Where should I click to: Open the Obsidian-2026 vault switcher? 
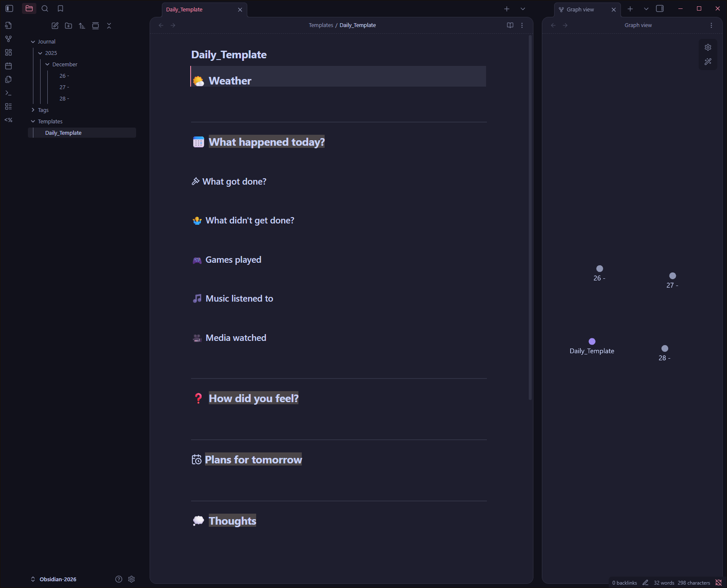click(54, 579)
